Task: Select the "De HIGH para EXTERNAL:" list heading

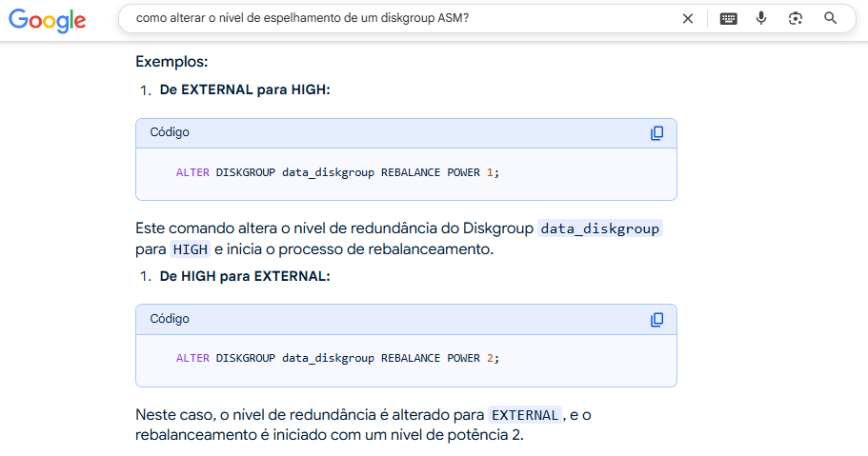Action: 245,276
